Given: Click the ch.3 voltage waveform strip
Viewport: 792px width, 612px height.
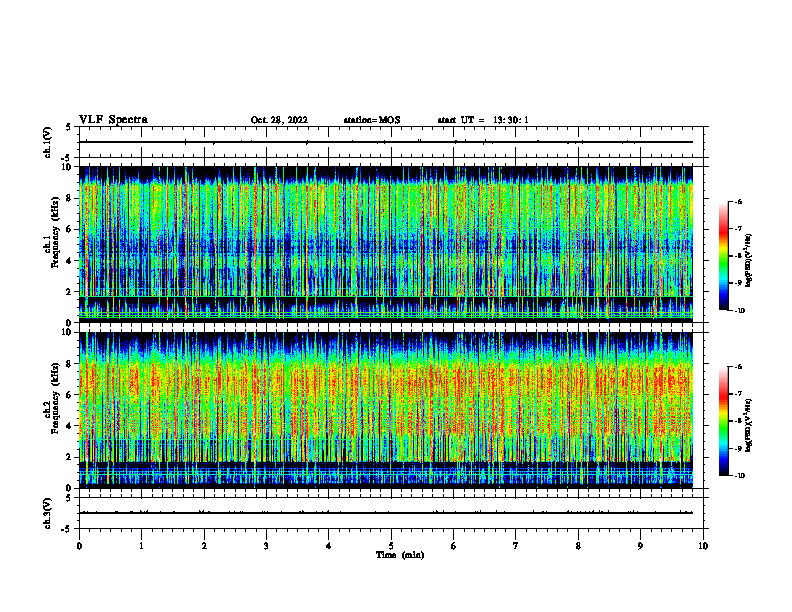Looking at the screenshot, I should point(391,513).
